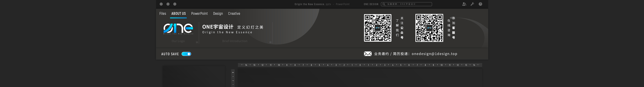Open the user accounts icon in title bar
The image size is (644, 87).
click(464, 4)
